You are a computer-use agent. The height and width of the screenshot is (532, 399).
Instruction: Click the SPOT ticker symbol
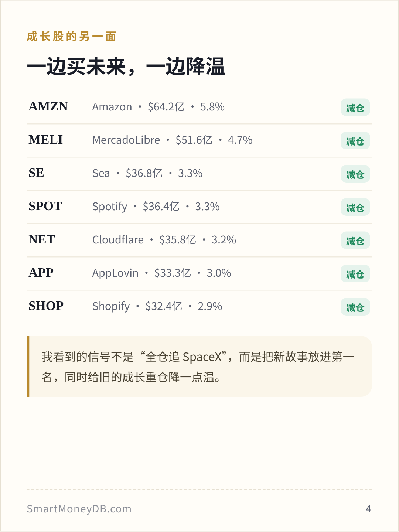tap(45, 206)
